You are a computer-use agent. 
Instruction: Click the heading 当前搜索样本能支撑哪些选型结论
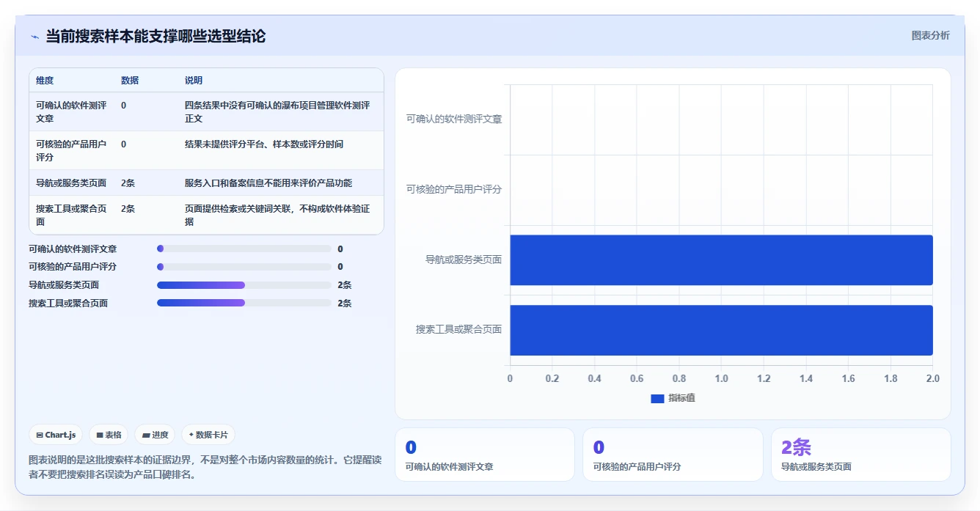[x=156, y=36]
